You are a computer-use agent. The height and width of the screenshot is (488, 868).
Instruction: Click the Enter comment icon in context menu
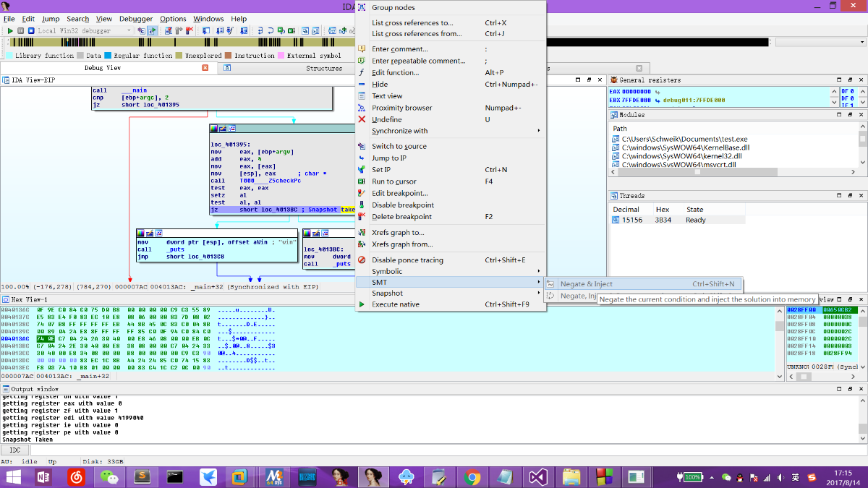click(x=362, y=49)
